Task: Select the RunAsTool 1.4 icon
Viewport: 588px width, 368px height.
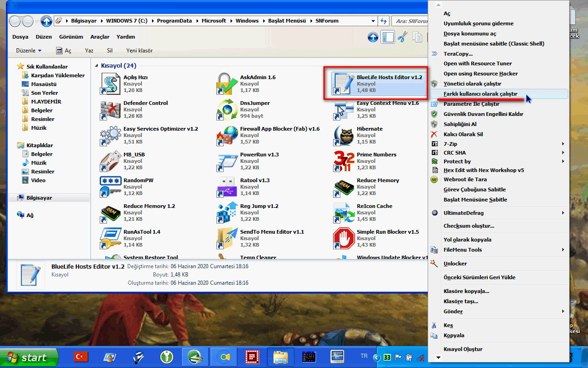Action: point(111,238)
